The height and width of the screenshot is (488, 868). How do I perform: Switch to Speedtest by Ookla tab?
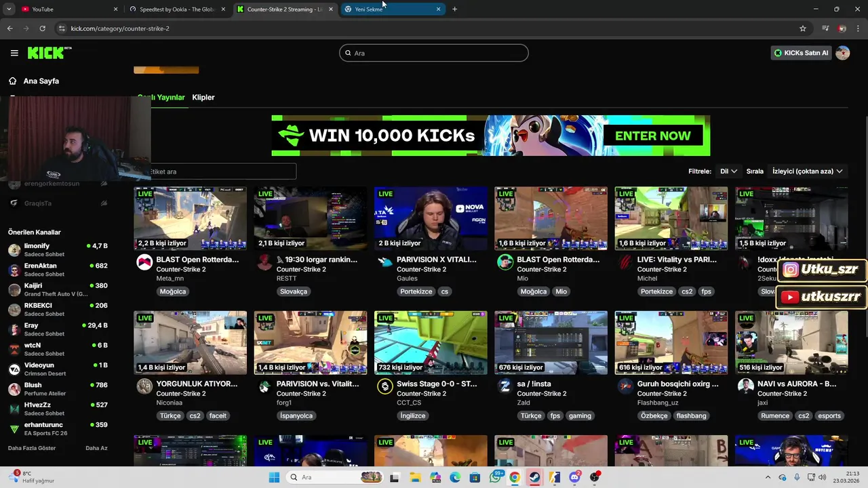[x=178, y=9]
